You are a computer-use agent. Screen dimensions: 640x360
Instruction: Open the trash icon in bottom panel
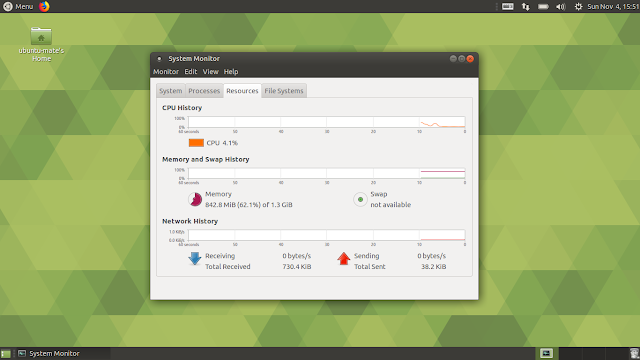pos(633,353)
